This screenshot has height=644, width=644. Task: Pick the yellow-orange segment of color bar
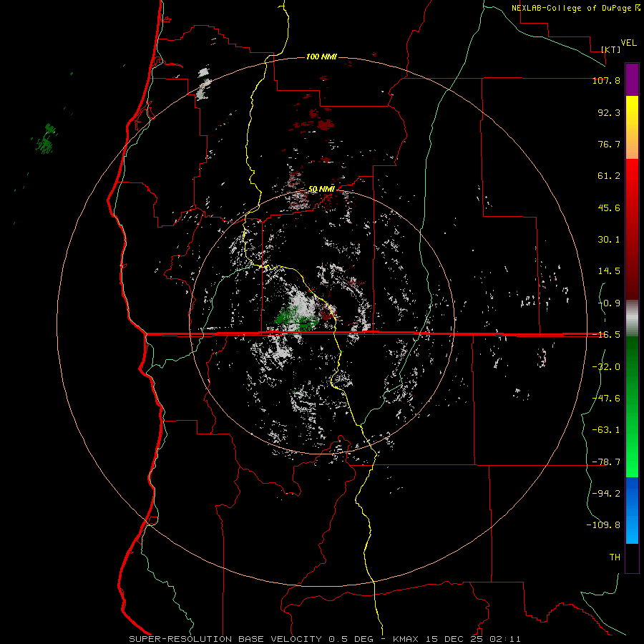coord(632,127)
